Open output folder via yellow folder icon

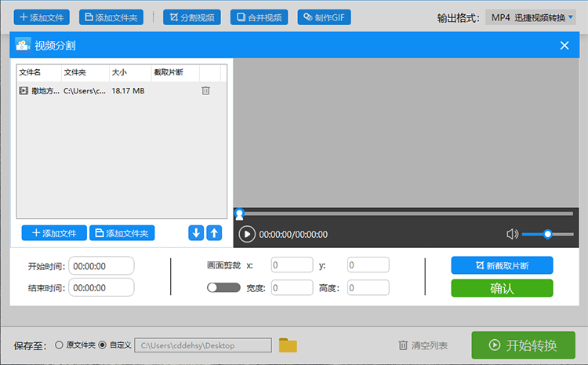click(288, 345)
